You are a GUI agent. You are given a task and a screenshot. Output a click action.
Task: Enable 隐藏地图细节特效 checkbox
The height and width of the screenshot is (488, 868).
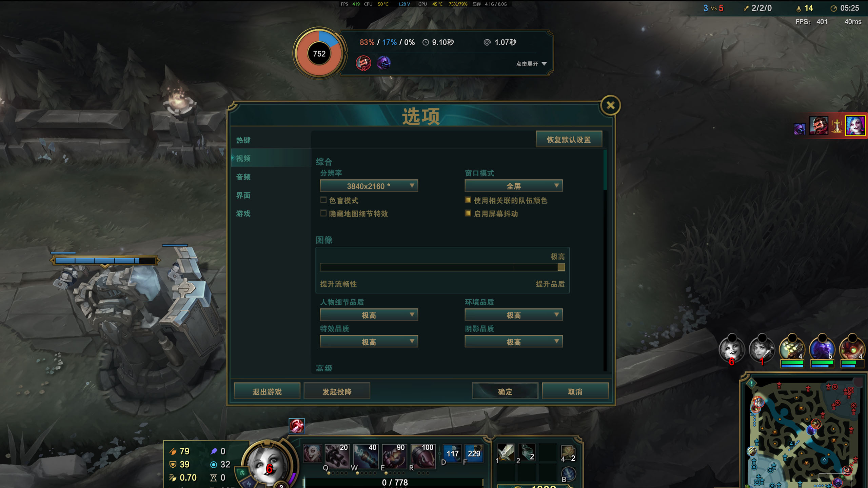pos(323,213)
